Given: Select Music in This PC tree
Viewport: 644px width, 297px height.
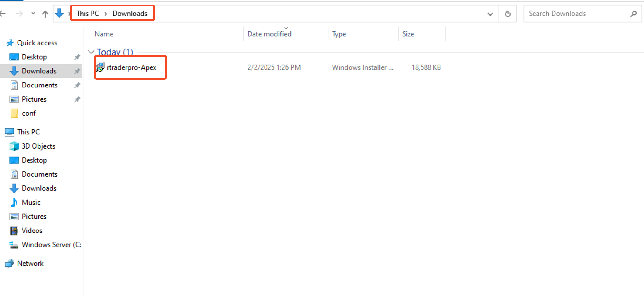Looking at the screenshot, I should 31,202.
